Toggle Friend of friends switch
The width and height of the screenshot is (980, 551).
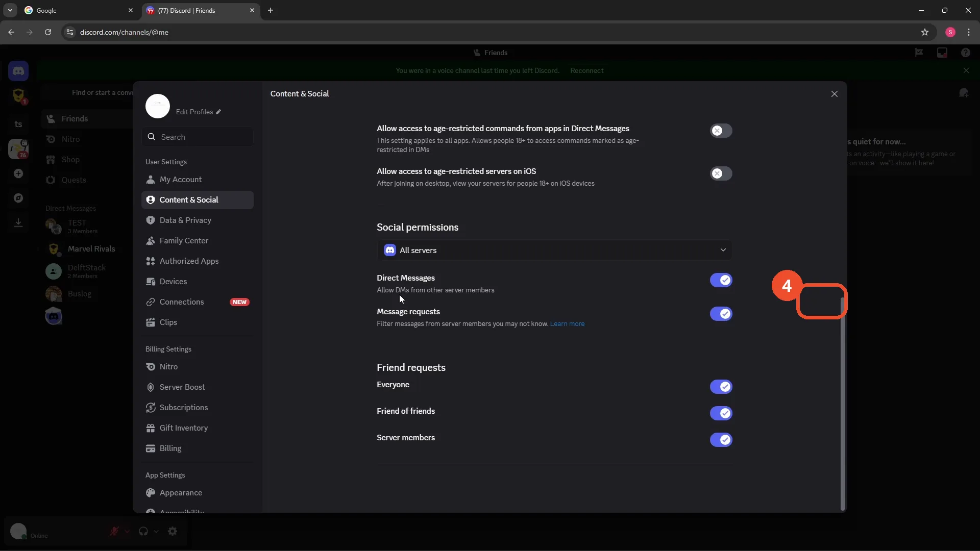click(x=721, y=413)
